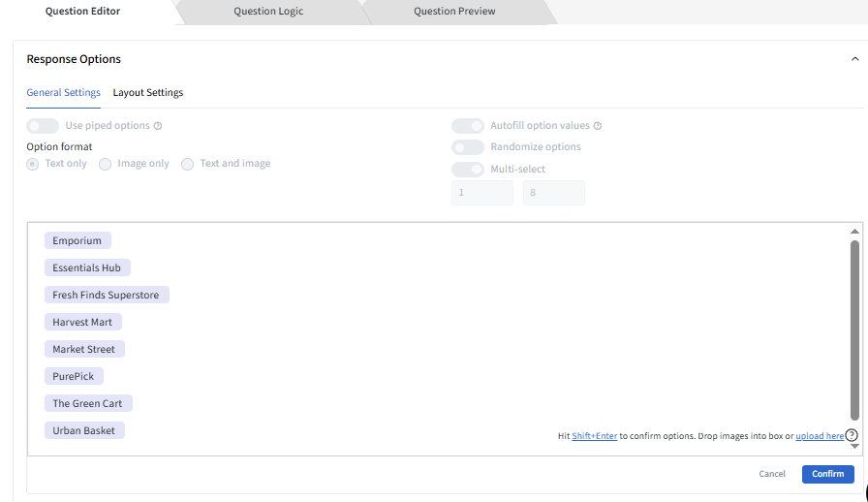Click the question mark help icon near upload link

(852, 435)
